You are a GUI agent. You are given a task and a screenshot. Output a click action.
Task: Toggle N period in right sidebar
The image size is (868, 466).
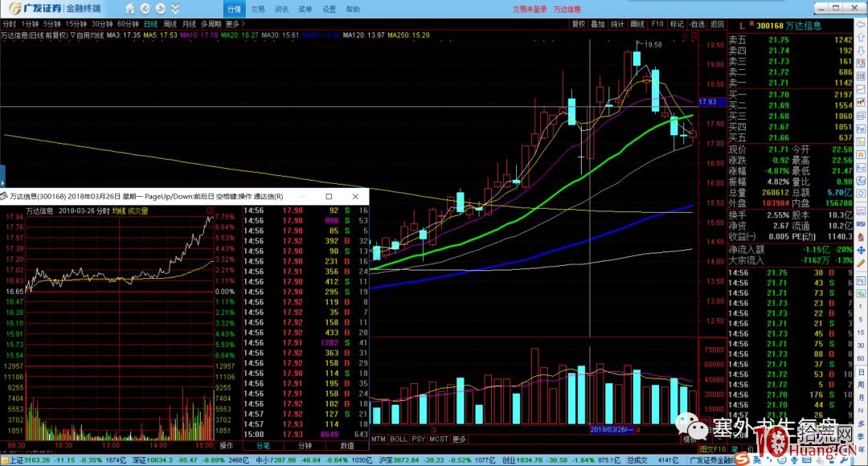click(862, 411)
